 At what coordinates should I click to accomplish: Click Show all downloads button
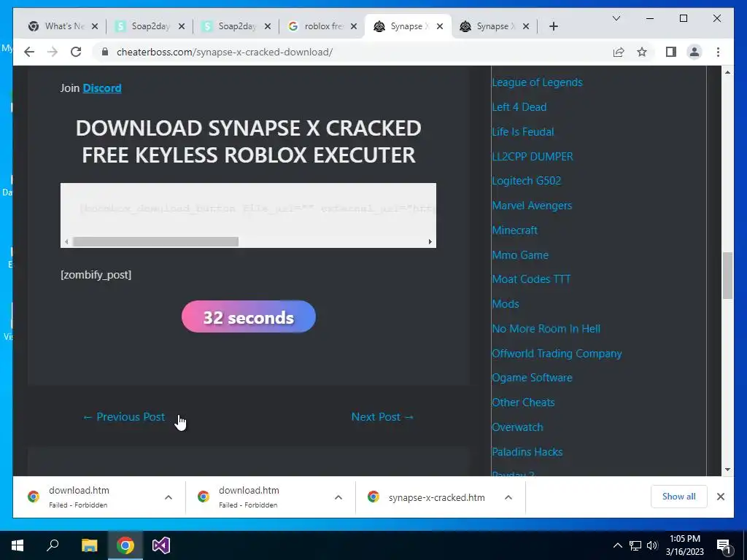tap(679, 497)
